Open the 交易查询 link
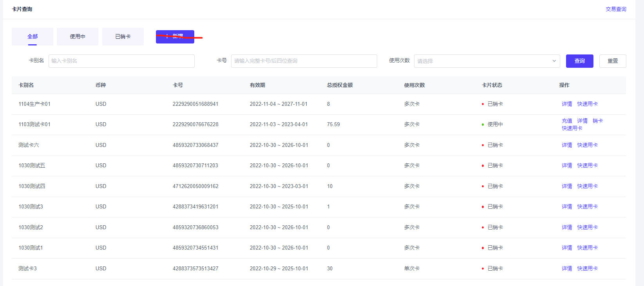Image resolution: width=644 pixels, height=286 pixels. click(616, 9)
